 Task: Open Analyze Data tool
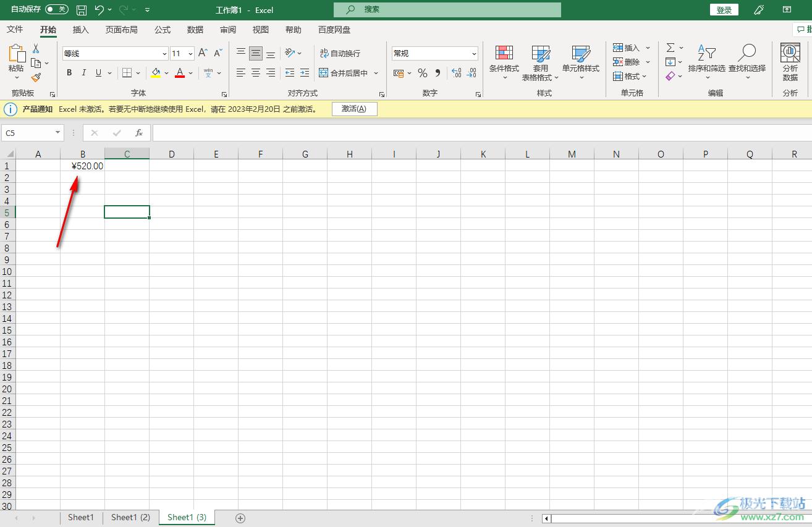pos(790,62)
